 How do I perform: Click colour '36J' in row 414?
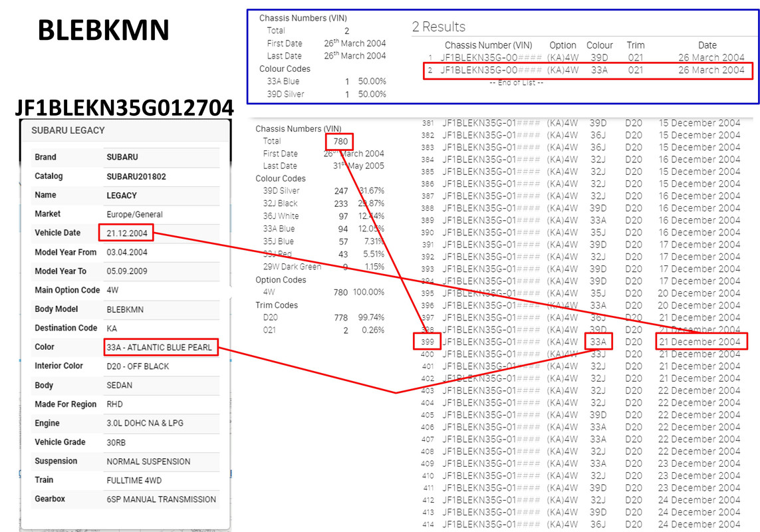(x=598, y=524)
